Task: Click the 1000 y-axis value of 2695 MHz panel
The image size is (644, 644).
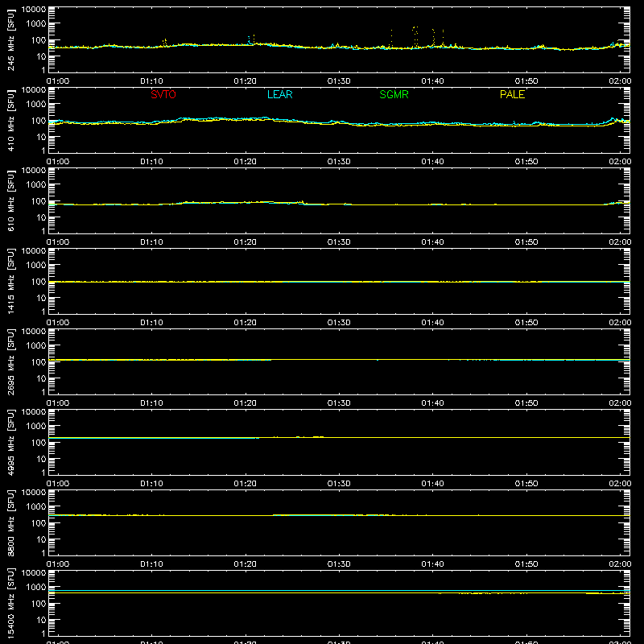Action: coord(36,346)
